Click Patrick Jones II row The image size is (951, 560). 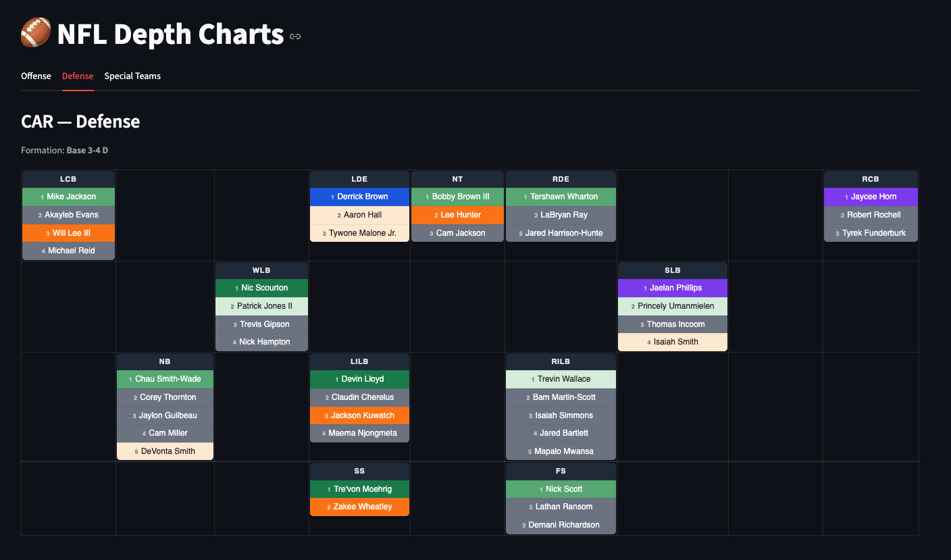click(x=261, y=306)
